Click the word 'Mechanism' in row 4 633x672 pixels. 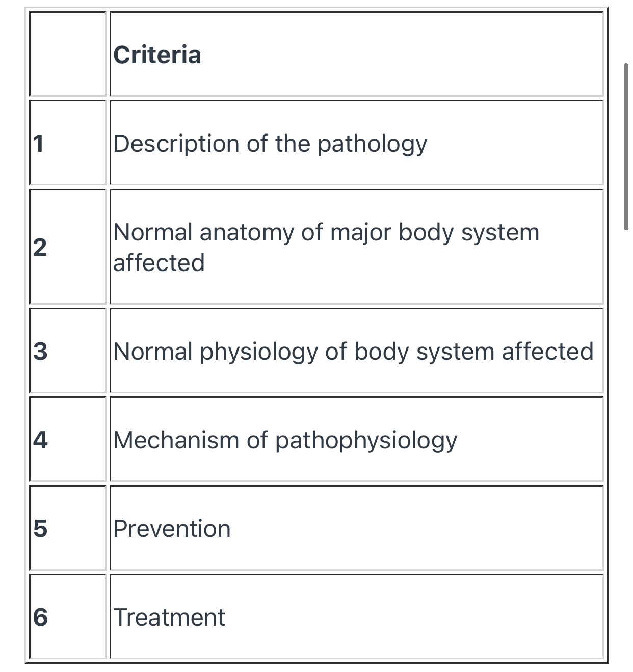(x=176, y=440)
